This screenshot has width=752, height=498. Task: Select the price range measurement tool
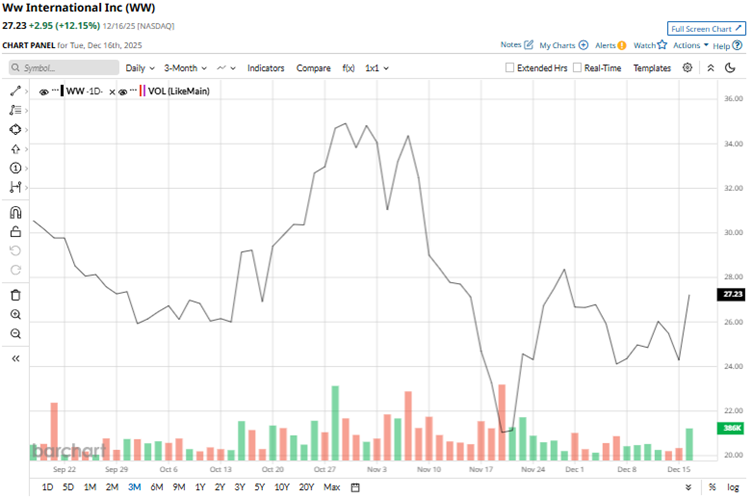15,187
